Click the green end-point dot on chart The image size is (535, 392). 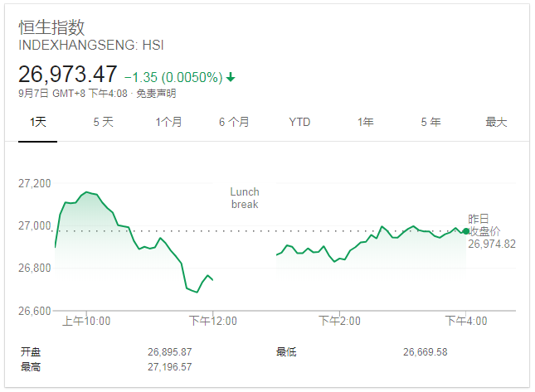click(x=466, y=231)
